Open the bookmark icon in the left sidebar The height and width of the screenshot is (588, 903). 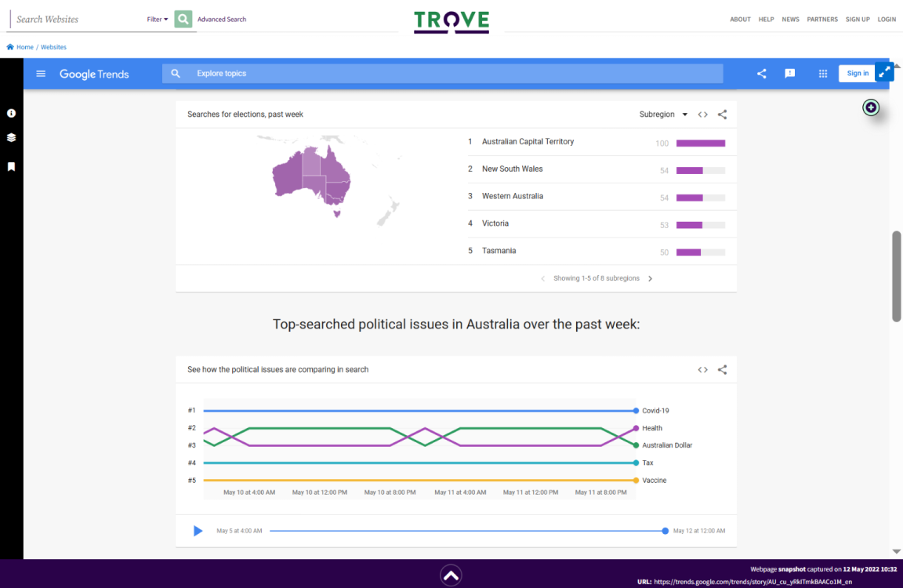[x=11, y=166]
